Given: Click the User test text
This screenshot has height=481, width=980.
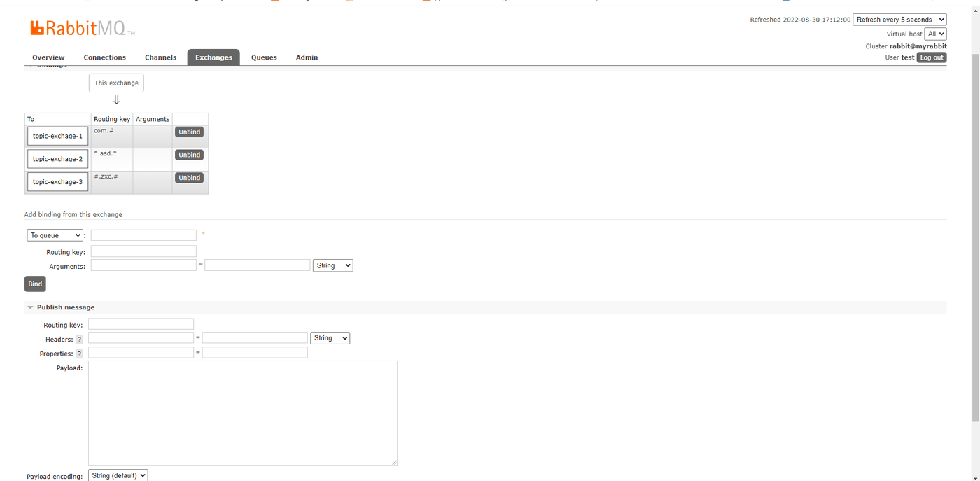Looking at the screenshot, I should [x=899, y=57].
